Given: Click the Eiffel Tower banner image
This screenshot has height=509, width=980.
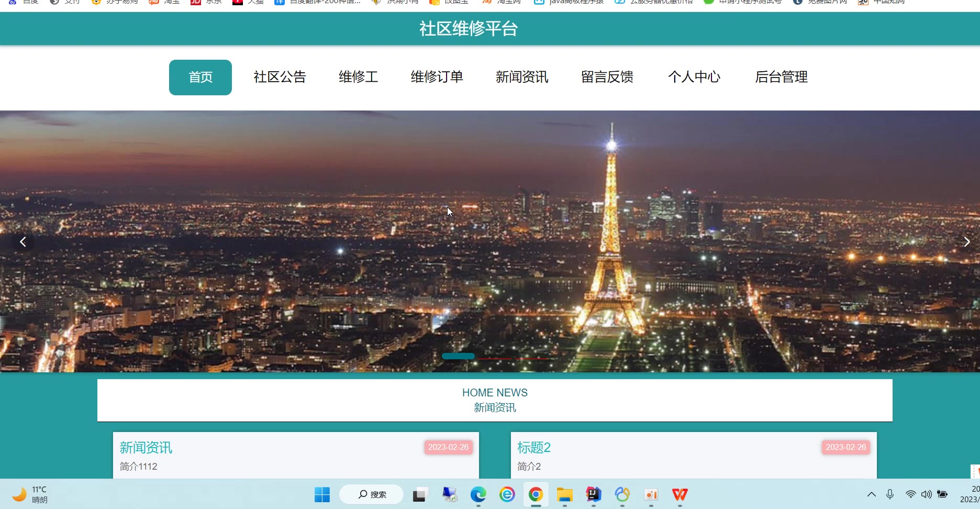Looking at the screenshot, I should pyautogui.click(x=490, y=241).
